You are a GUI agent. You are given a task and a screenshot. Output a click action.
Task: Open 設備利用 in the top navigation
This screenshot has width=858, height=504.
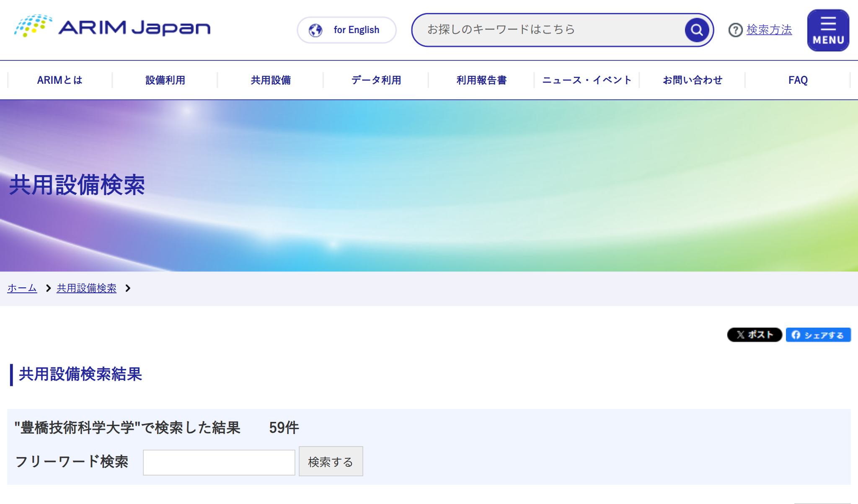tap(165, 80)
